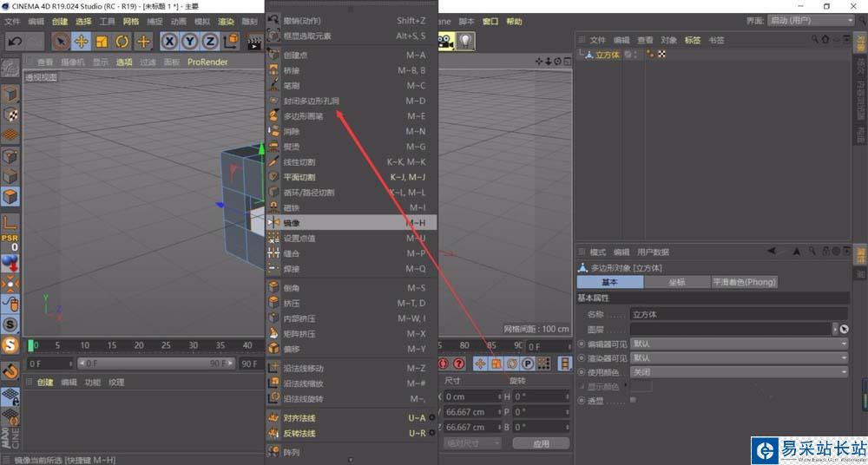
Task: Click the workplane orange grid icon
Action: 10,134
